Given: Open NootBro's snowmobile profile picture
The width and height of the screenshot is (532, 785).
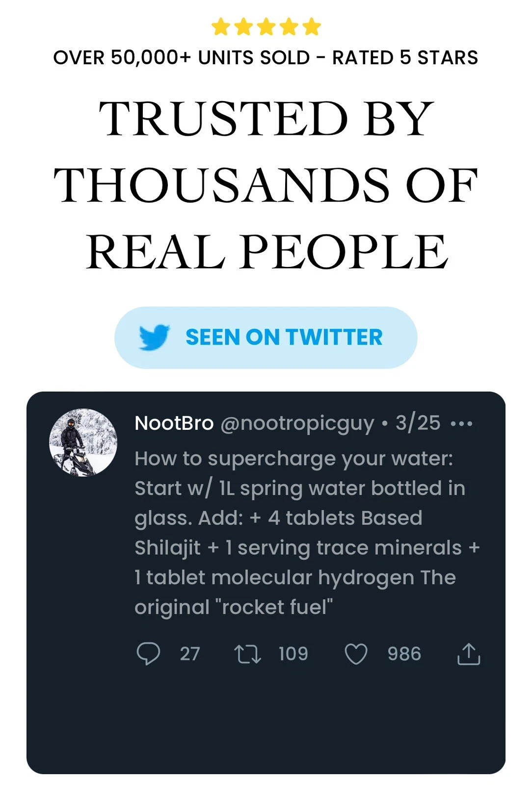Looking at the screenshot, I should pyautogui.click(x=83, y=443).
